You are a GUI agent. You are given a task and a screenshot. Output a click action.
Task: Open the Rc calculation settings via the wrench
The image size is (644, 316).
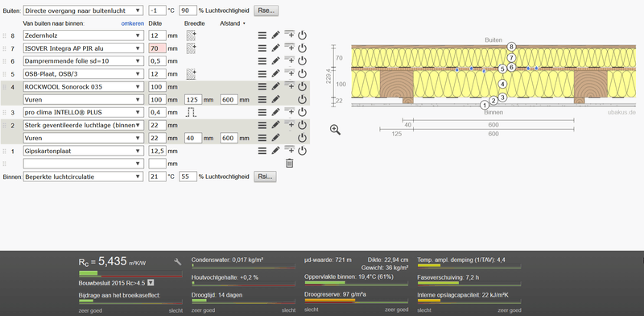pos(178,262)
